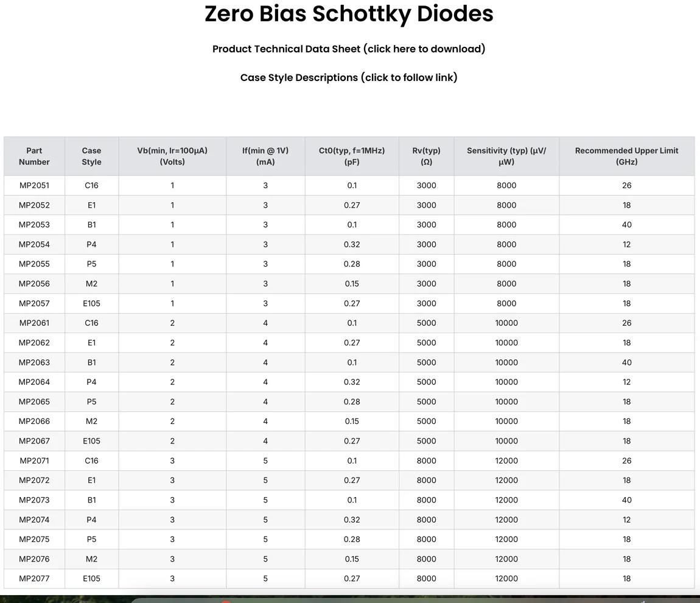
Task: Select the Recommended Upper Limit header
Action: 626,156
